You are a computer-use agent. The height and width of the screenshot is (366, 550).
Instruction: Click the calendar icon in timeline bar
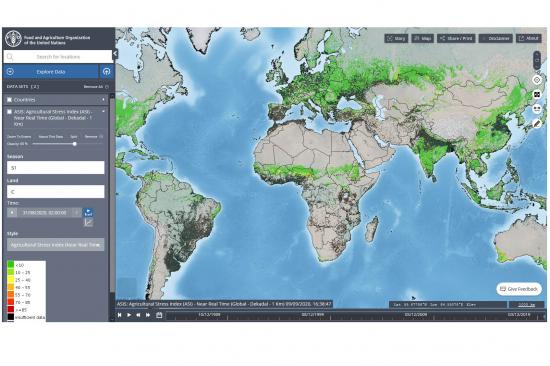tap(159, 315)
